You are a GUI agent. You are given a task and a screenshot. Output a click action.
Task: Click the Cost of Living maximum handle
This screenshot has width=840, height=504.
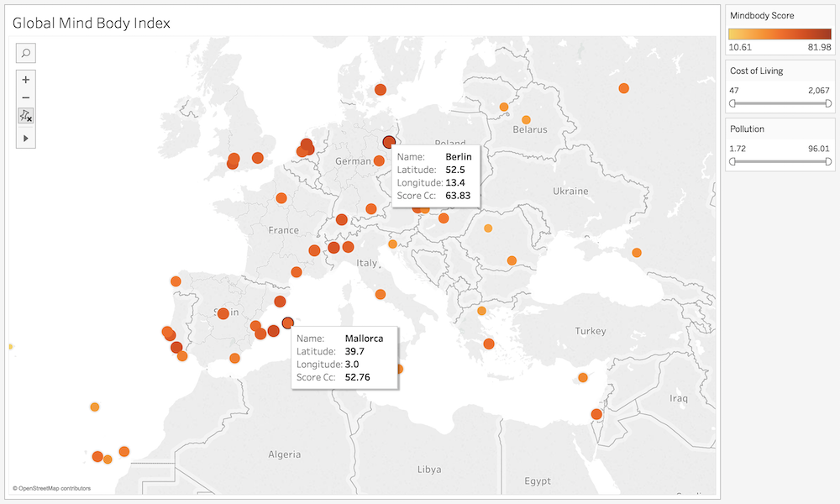827,102
